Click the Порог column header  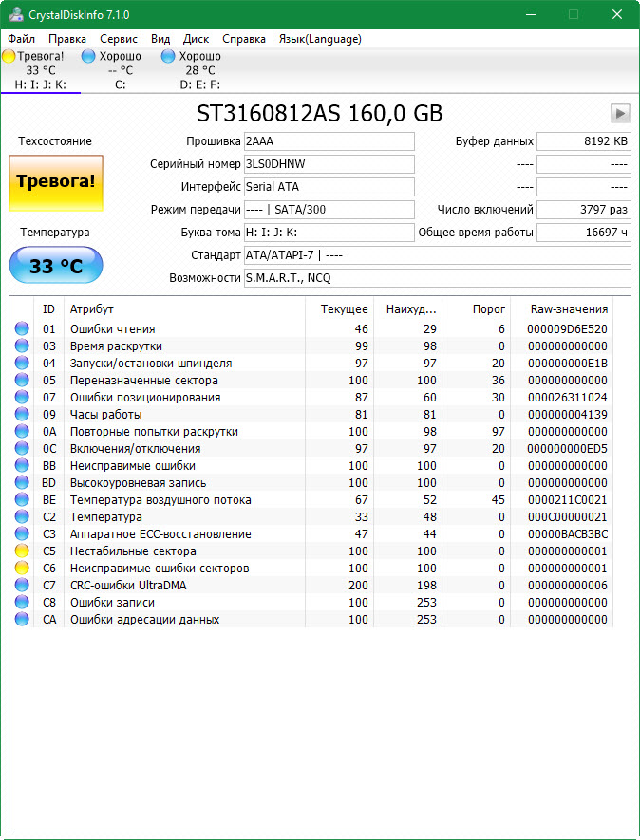tap(476, 309)
